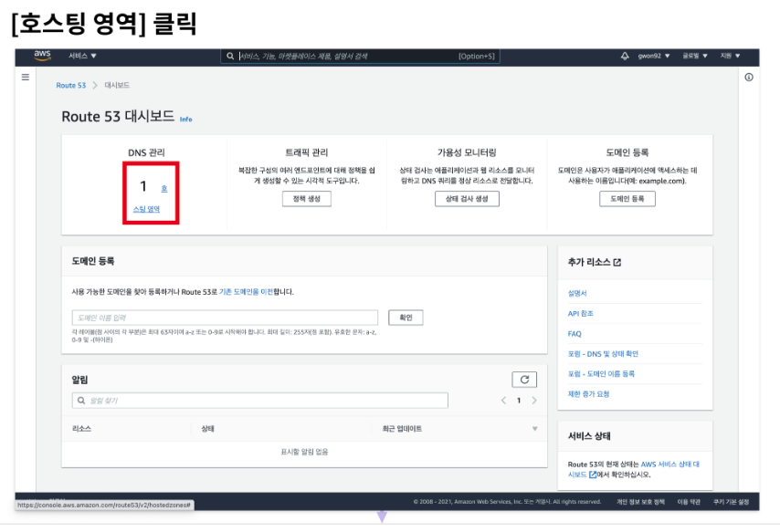Click the search icon in 알림 찾기 field

(x=81, y=401)
